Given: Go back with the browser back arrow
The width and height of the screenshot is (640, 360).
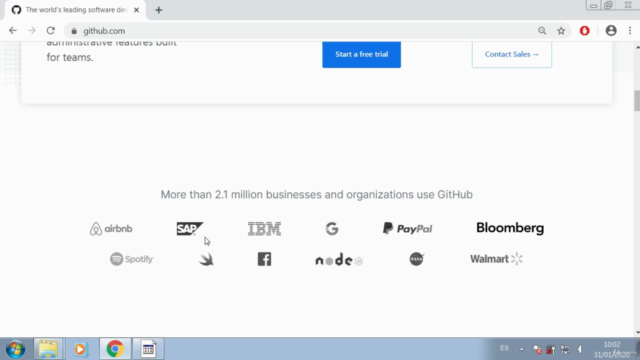Looking at the screenshot, I should click(13, 31).
